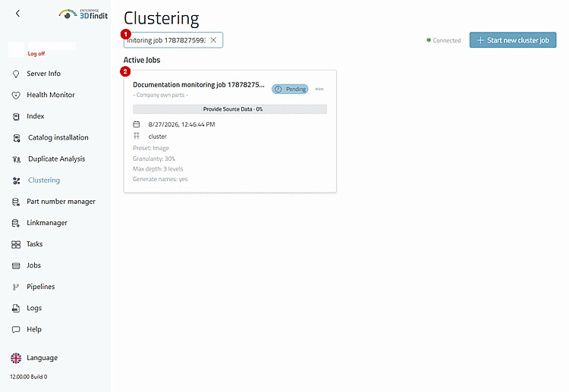Image resolution: width=569 pixels, height=392 pixels.
Task: Click the 'cluster' label in job card
Action: 158,136
